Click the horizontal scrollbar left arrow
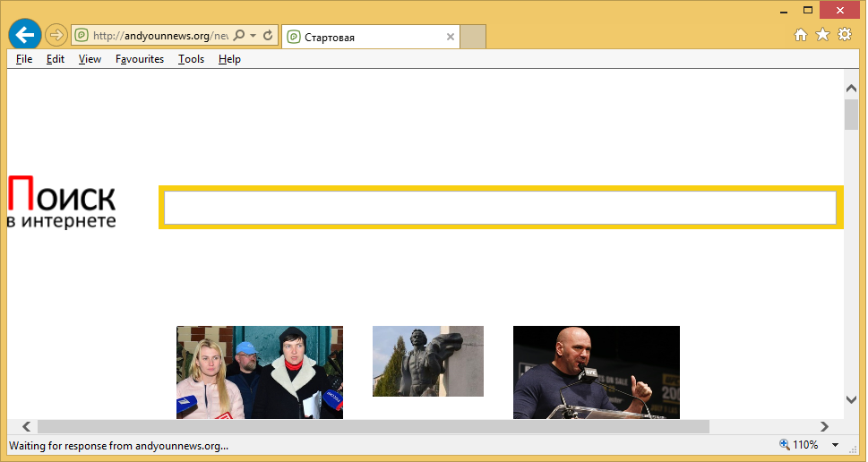The height and width of the screenshot is (462, 868). 26,426
